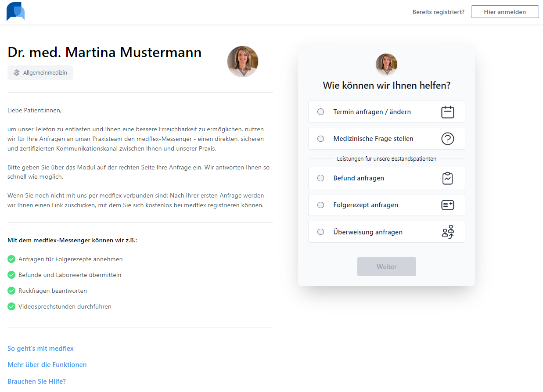This screenshot has height=392, width=543.
Task: Click the Weiter button
Action: click(386, 266)
